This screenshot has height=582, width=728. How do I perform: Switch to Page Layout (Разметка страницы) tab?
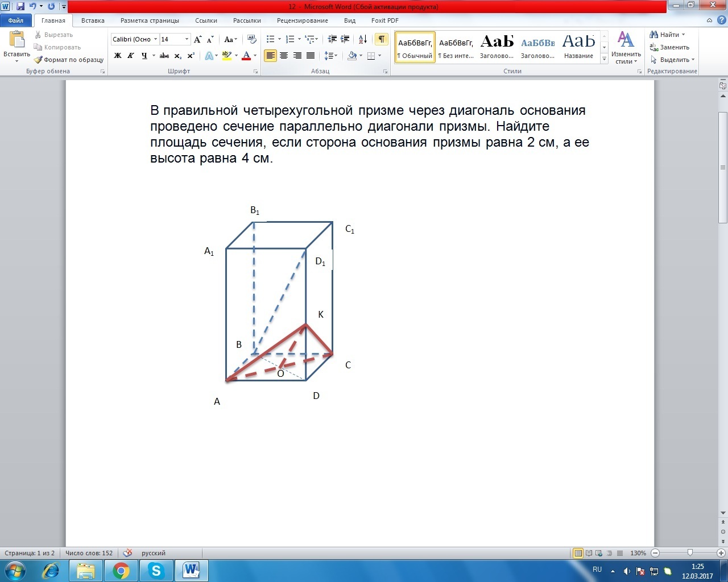tap(150, 20)
